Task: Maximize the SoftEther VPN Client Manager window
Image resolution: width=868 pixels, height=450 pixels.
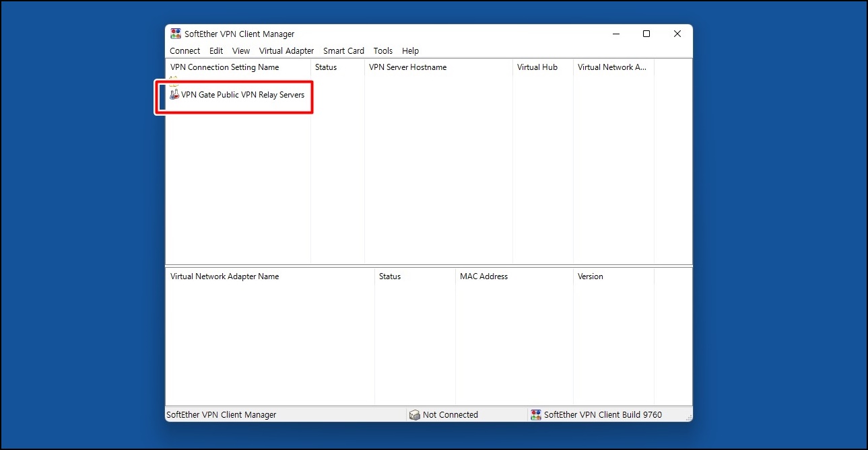Action: pyautogui.click(x=646, y=34)
